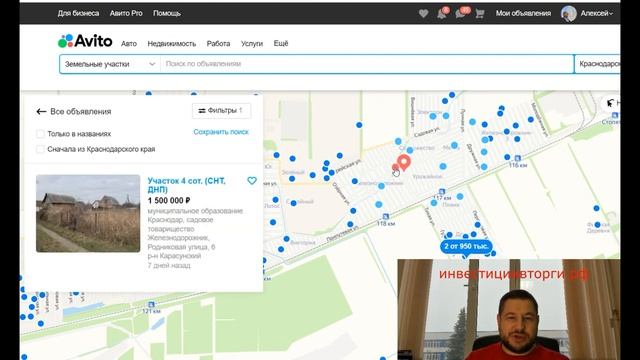Click the 116 км railway station icon
The width and height of the screenshot is (640, 360).
[x=518, y=158]
